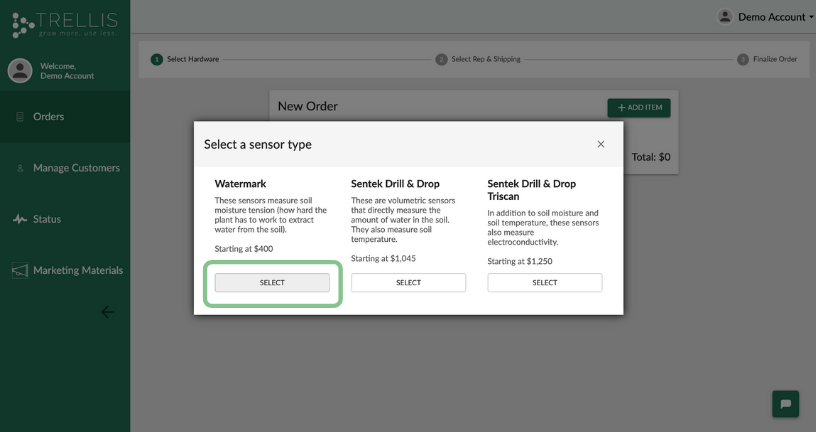Click 'Starting at $1,045' price text
This screenshot has width=816, height=432.
pos(383,258)
